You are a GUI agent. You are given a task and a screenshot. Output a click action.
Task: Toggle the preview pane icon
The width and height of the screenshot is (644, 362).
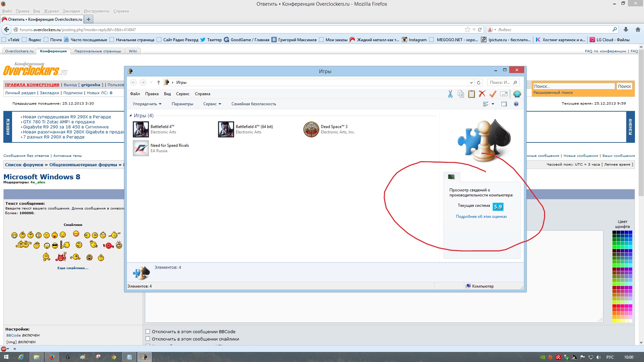pos(504,104)
